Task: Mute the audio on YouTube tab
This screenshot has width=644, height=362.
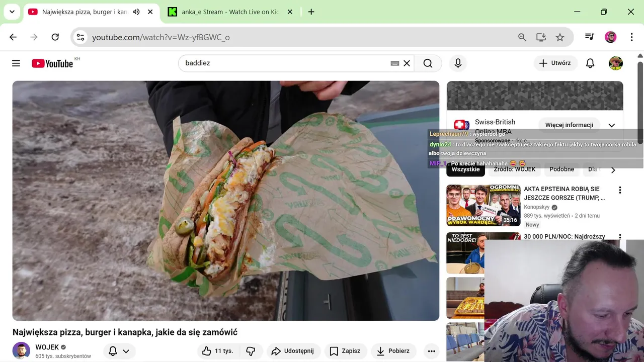Action: (136, 12)
